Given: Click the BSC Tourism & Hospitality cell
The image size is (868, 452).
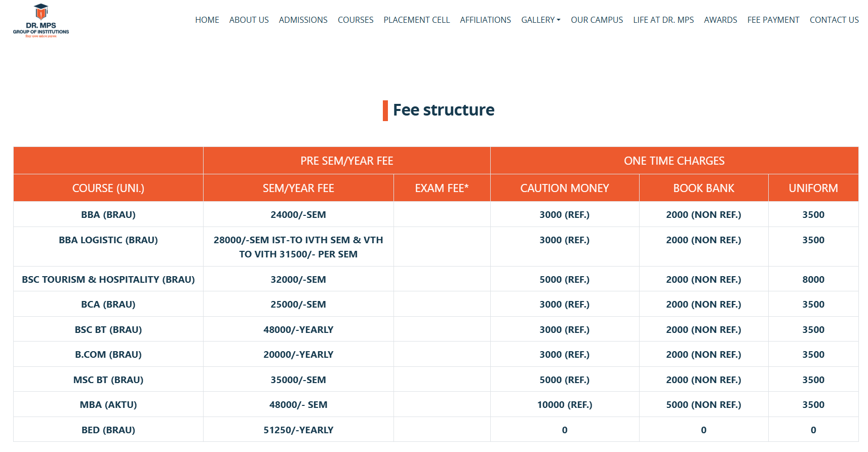Looking at the screenshot, I should click(x=108, y=279).
